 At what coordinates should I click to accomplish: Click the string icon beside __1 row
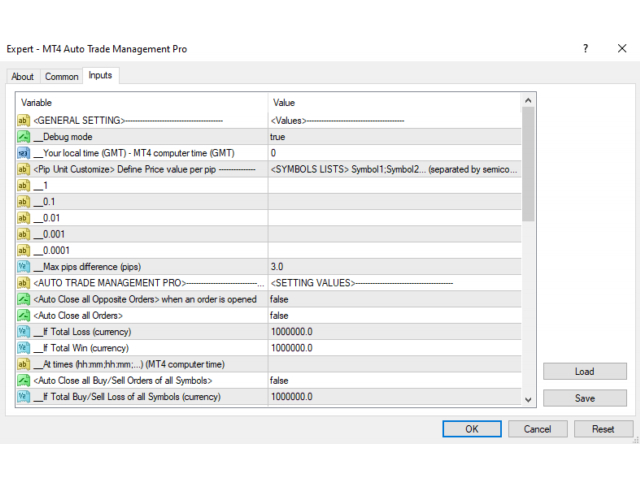[x=23, y=185]
